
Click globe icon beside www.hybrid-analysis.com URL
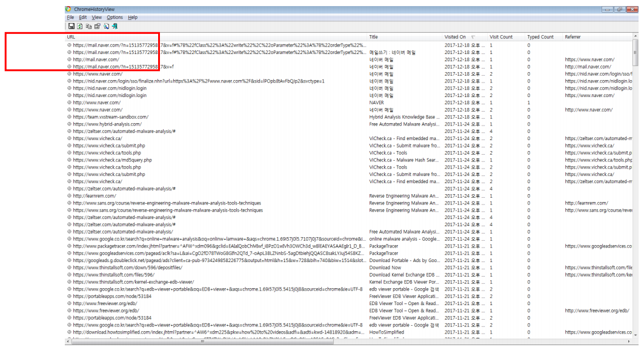click(70, 124)
